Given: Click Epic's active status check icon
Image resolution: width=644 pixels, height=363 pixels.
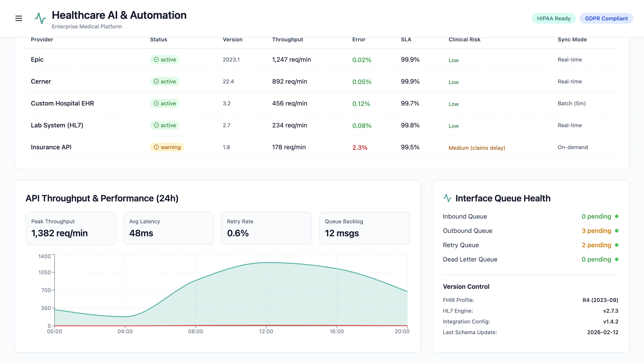Looking at the screenshot, I should [x=156, y=59].
